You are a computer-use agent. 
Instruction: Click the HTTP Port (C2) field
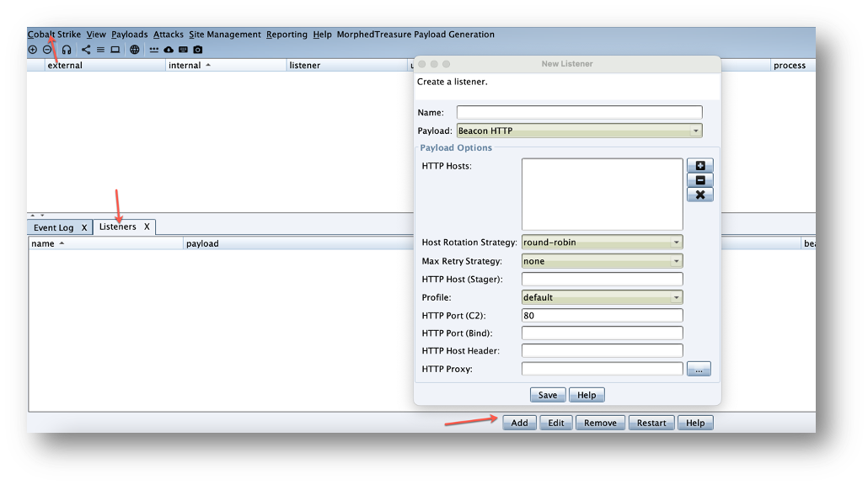[602, 315]
